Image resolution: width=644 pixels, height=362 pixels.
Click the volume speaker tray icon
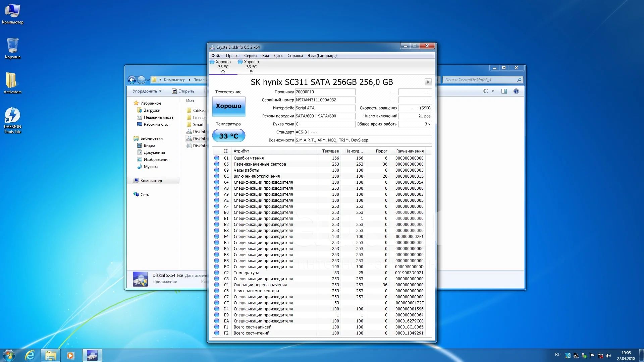[x=608, y=356]
